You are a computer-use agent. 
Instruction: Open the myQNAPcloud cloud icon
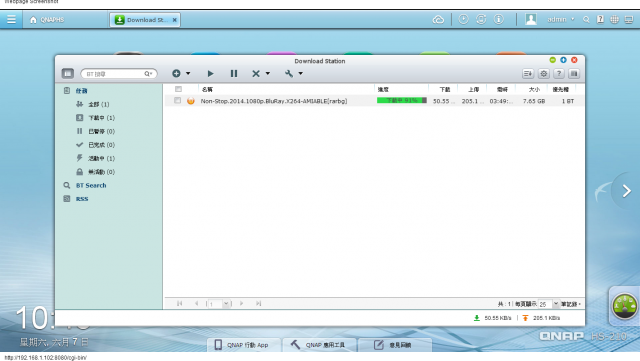click(438, 19)
